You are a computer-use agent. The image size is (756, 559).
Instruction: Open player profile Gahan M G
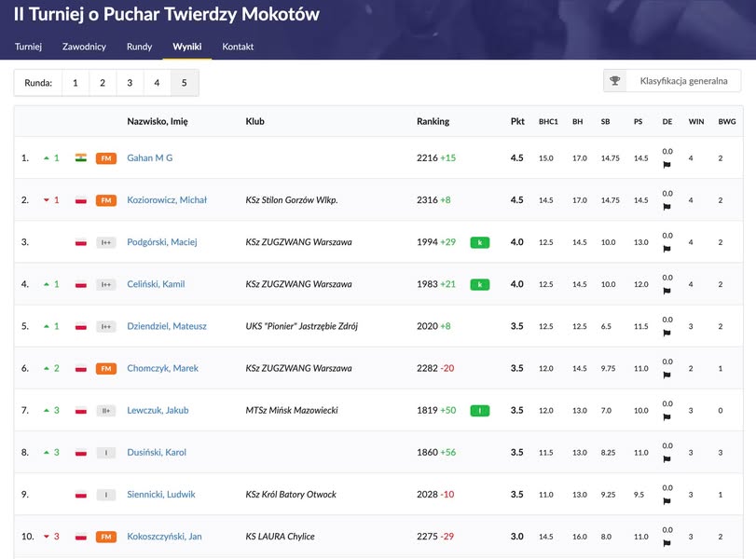[149, 158]
